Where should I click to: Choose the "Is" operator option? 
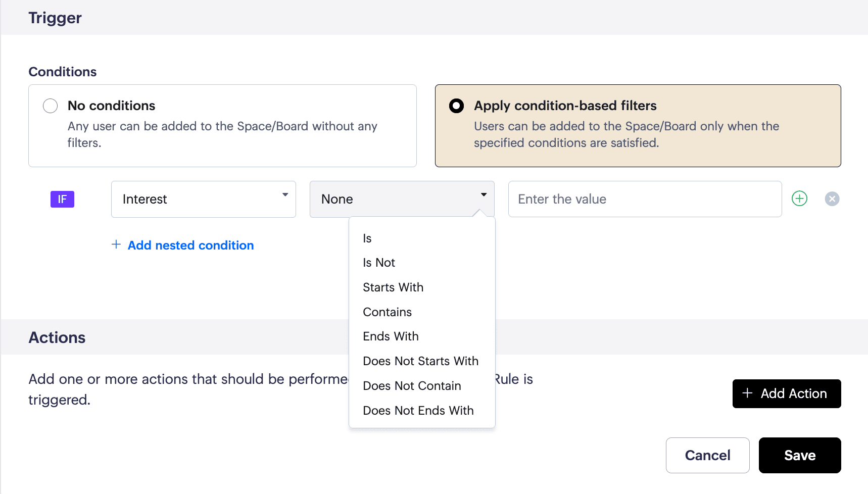tap(367, 238)
